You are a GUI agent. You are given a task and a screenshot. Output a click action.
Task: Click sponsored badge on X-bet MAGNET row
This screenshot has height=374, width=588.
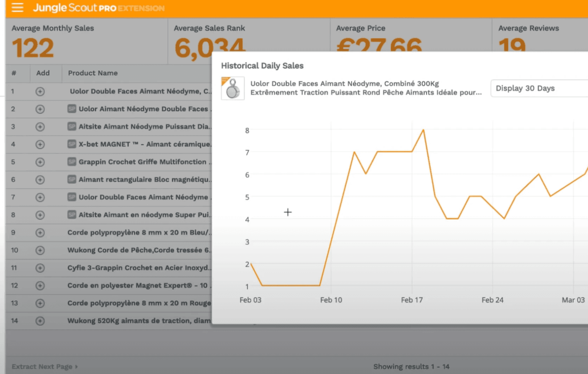72,144
